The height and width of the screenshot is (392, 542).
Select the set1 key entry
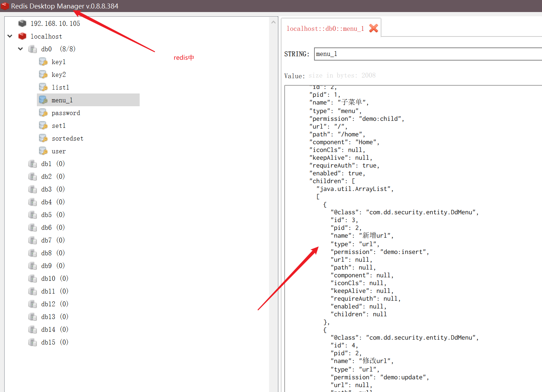click(x=58, y=125)
